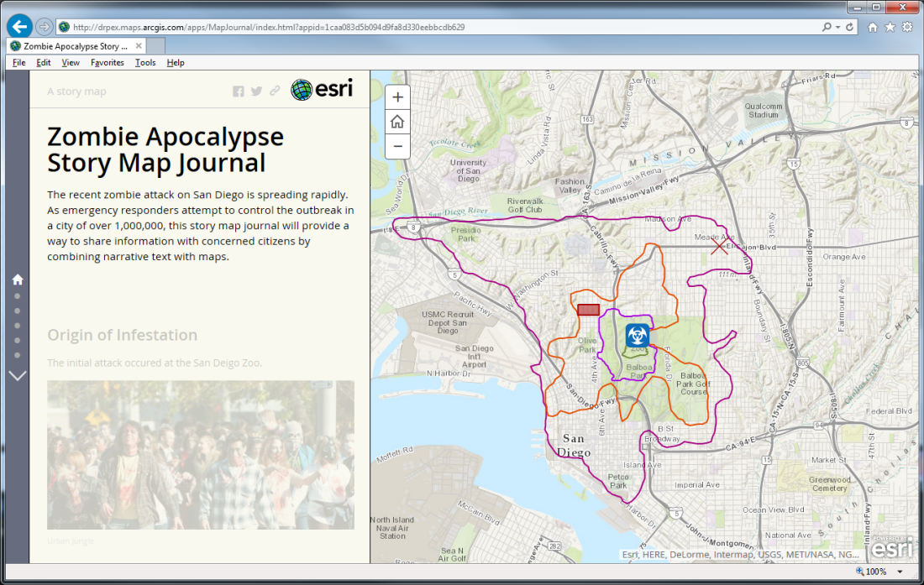Viewport: 924px width, 585px height.
Task: Click the San Diego Int'l Airport map label
Action: pos(475,356)
